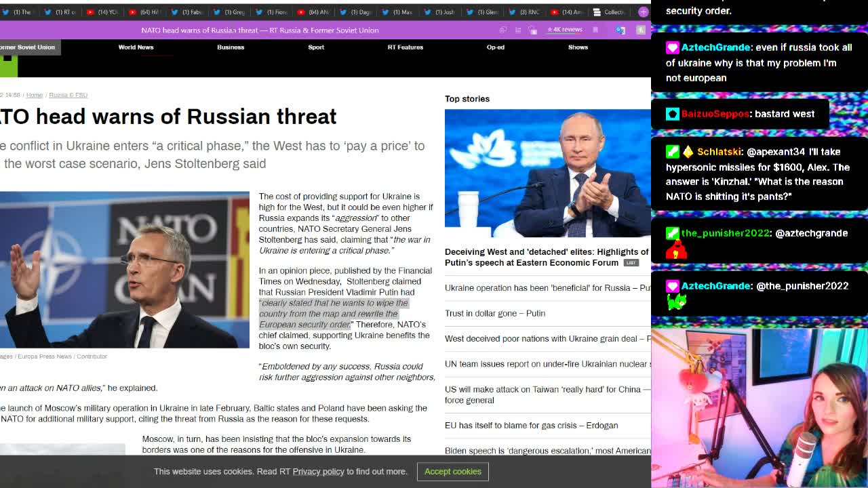This screenshot has height=488, width=868.
Task: Click the Stoltenberg NATO article photo
Action: [x=125, y=270]
